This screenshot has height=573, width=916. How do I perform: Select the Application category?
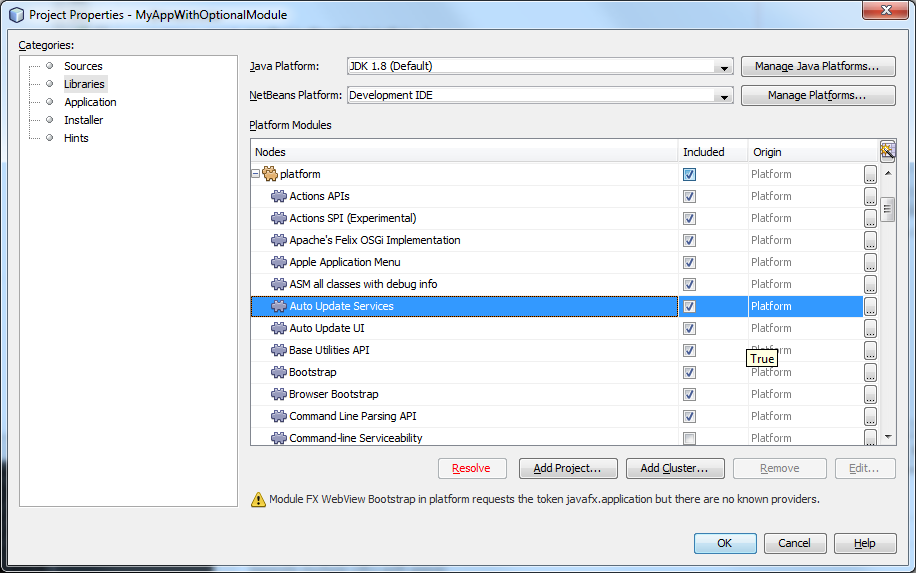90,102
